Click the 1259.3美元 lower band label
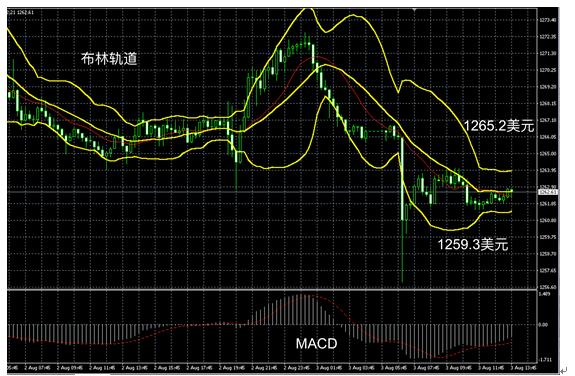The image size is (575, 376). point(473,244)
